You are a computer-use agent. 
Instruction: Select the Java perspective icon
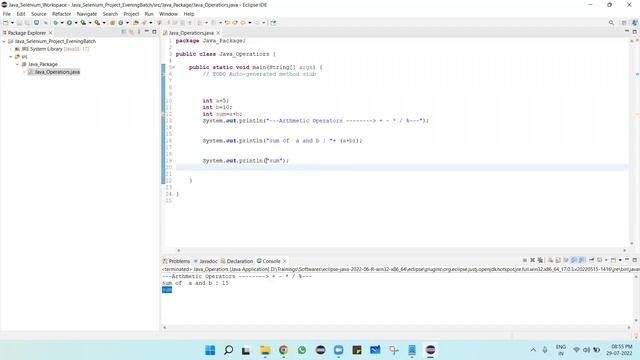pos(635,23)
